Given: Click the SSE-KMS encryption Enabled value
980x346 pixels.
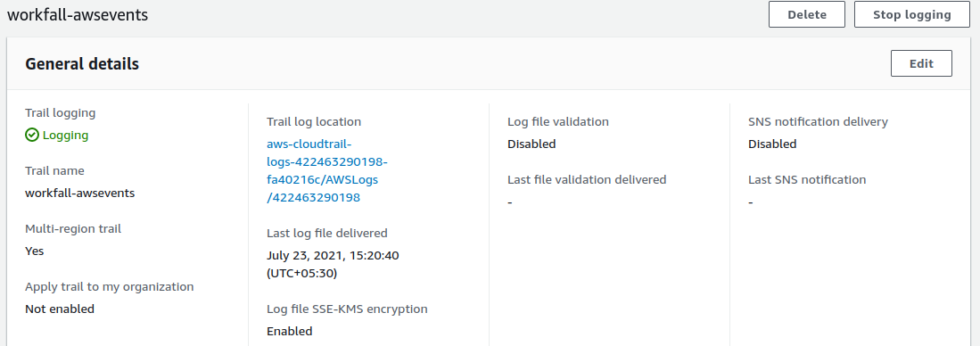Looking at the screenshot, I should point(290,331).
